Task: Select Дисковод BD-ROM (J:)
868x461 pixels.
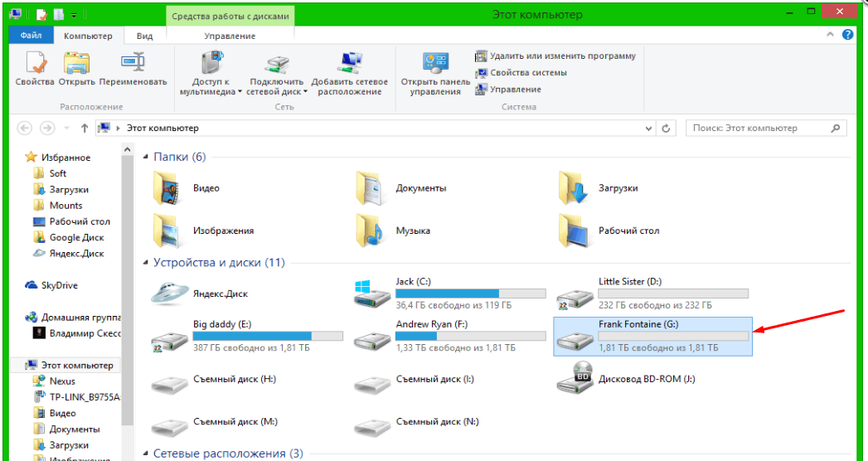Action: pos(626,380)
